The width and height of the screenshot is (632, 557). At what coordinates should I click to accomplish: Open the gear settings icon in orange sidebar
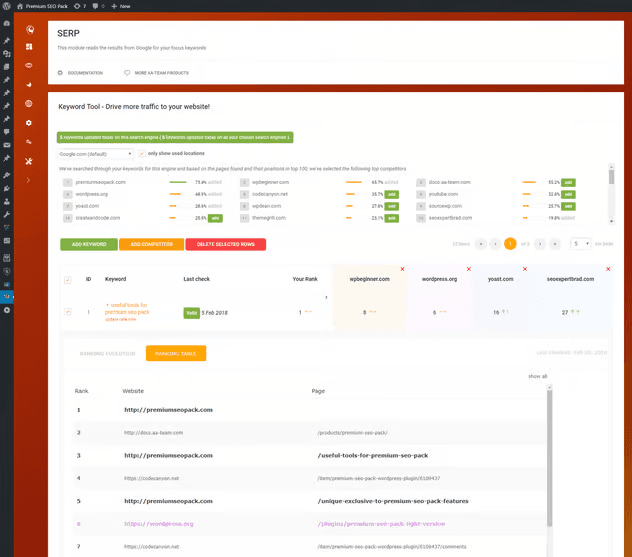coord(29,123)
